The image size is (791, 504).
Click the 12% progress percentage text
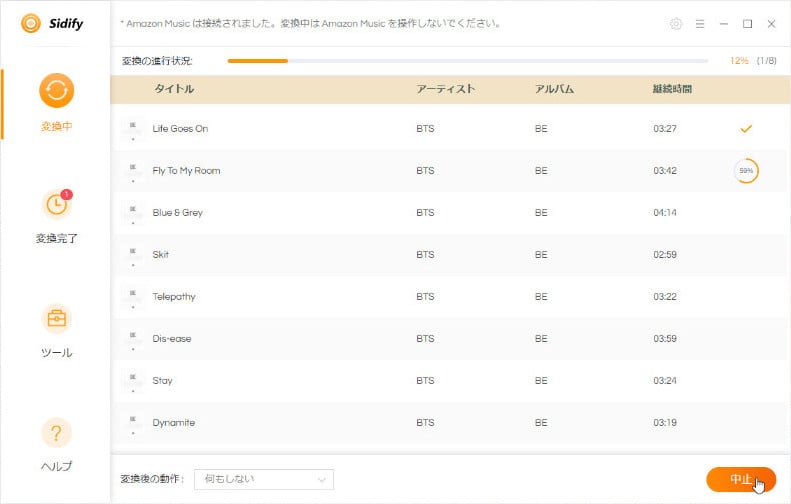[739, 61]
